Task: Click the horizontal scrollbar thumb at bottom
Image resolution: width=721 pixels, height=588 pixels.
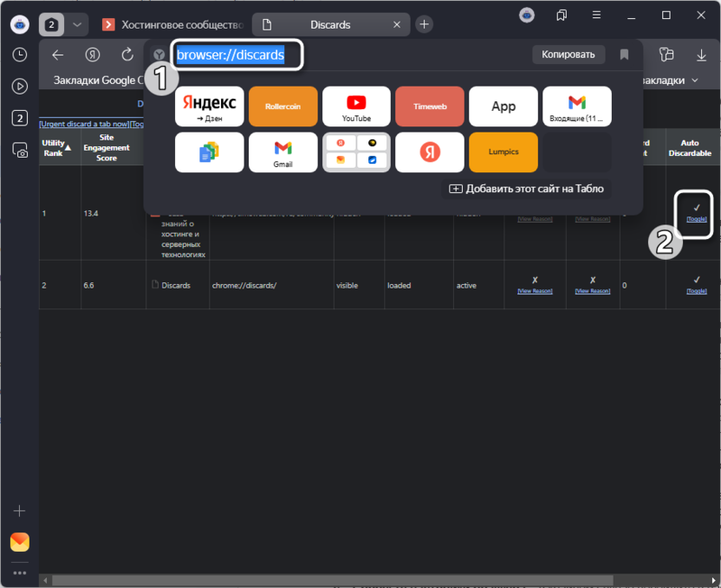Action: coord(333,581)
